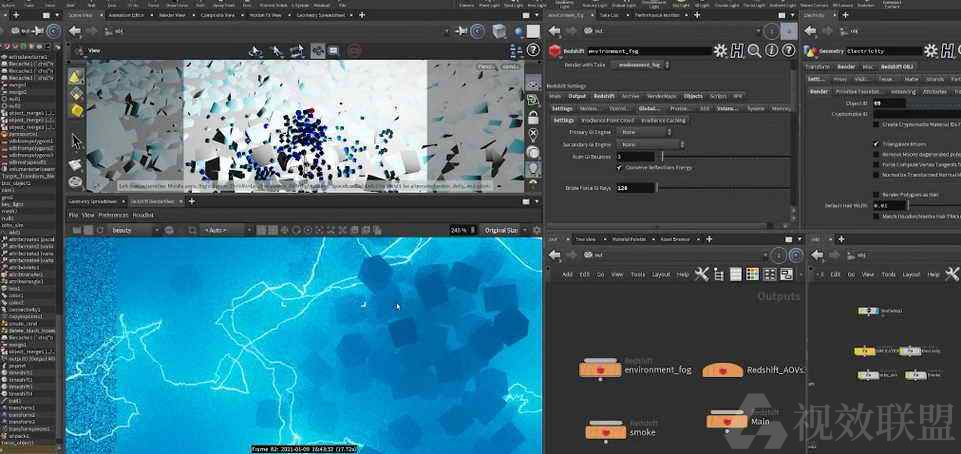Image resolution: width=961 pixels, height=454 pixels.
Task: Switch network editor to tree list icon
Action: click(x=719, y=274)
